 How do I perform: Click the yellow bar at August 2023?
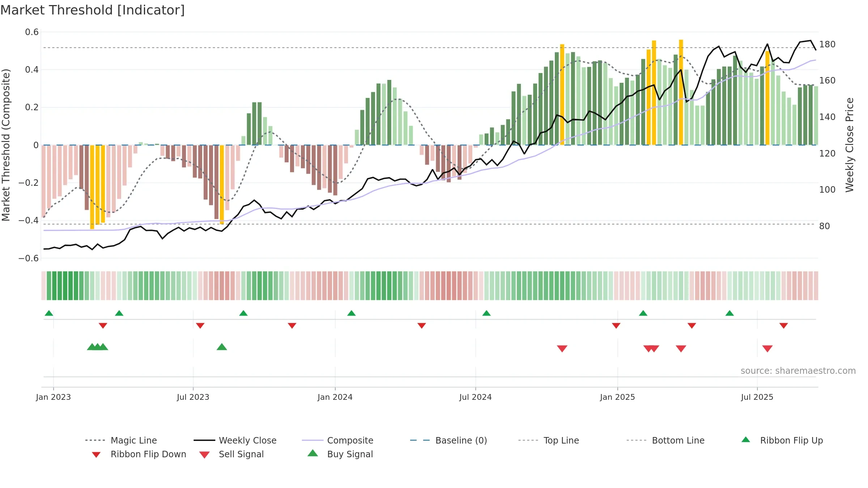[222, 184]
